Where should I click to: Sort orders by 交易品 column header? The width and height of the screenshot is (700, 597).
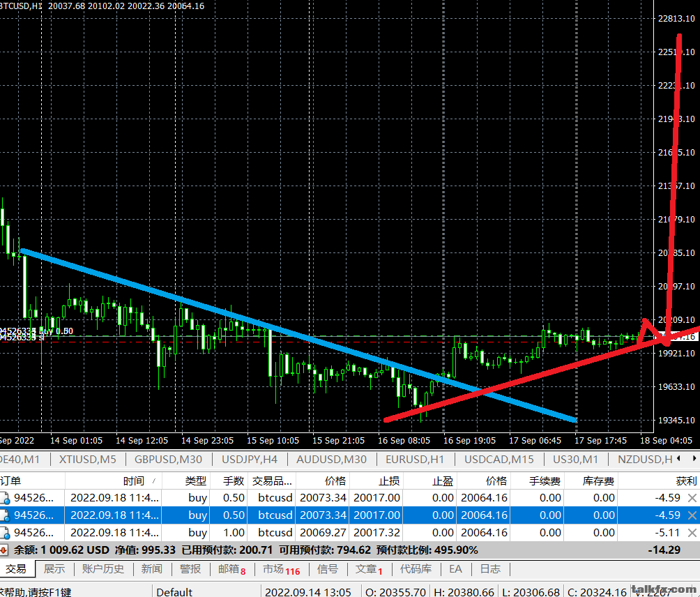pyautogui.click(x=271, y=481)
